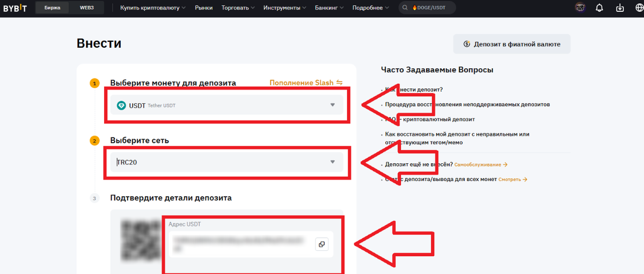This screenshot has width=644, height=274.
Task: Click the Смотреть link
Action: coord(513,179)
